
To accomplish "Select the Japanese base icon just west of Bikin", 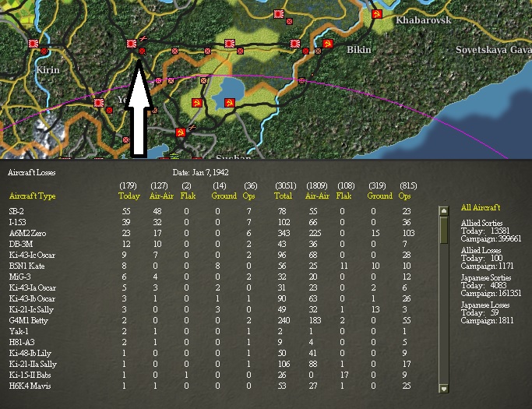I will point(295,44).
